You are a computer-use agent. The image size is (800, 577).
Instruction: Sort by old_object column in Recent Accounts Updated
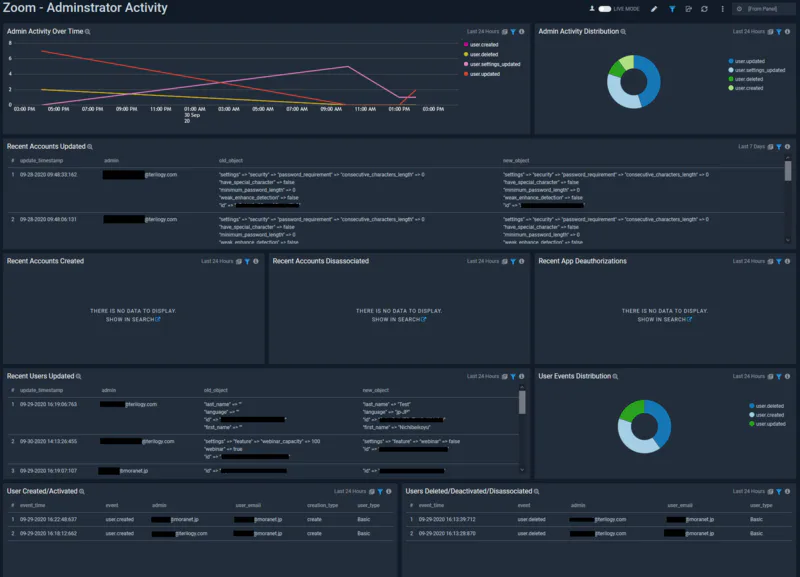pos(231,161)
